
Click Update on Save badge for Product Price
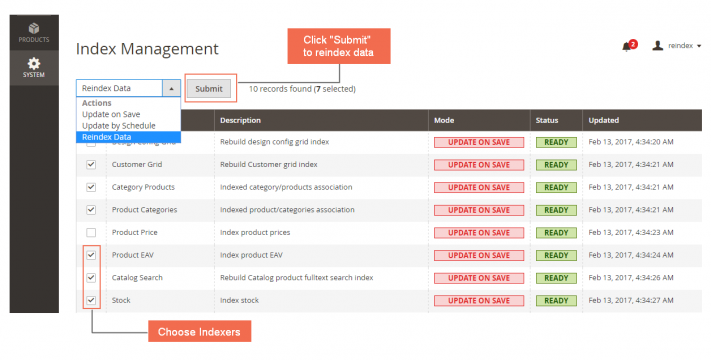point(479,233)
